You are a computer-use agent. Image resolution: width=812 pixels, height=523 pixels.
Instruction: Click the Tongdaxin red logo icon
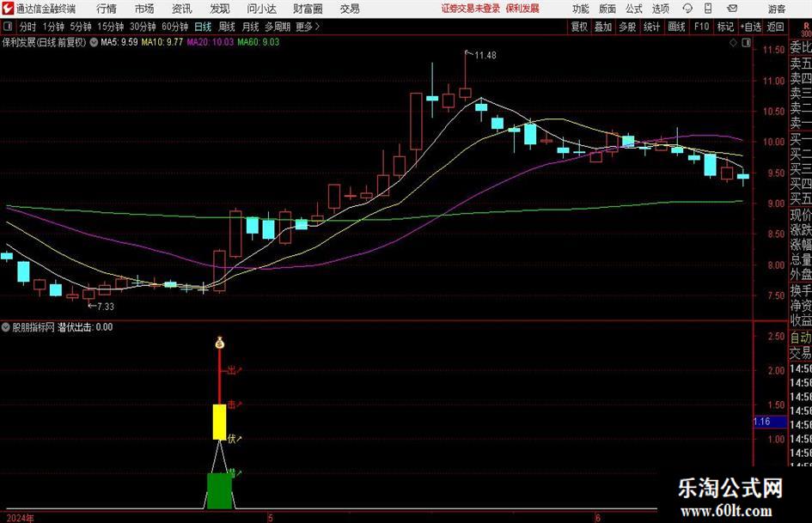[x=7, y=9]
